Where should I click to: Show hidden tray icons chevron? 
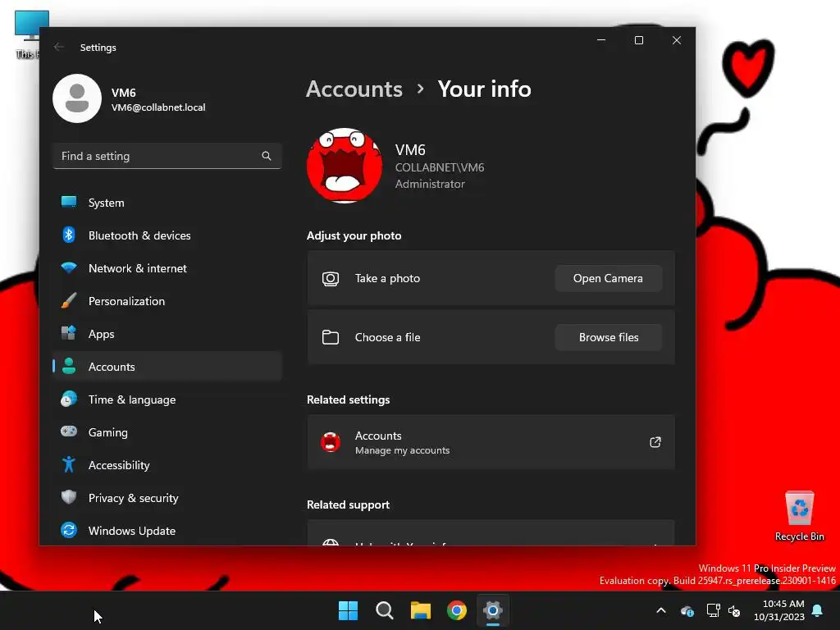coord(661,610)
